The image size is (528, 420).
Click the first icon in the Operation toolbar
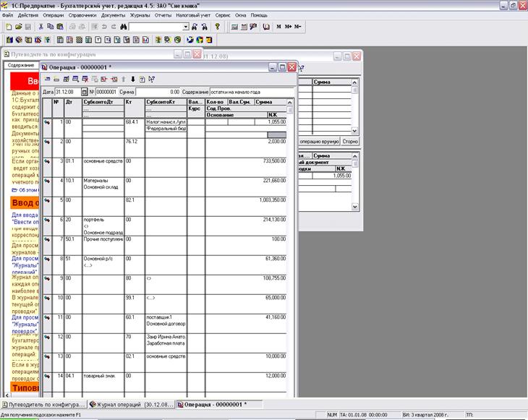(47, 80)
